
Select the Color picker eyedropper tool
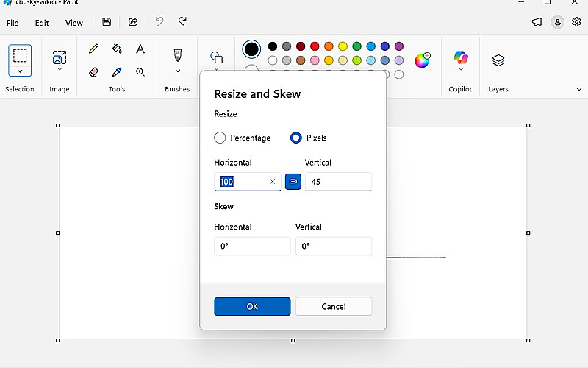click(117, 71)
